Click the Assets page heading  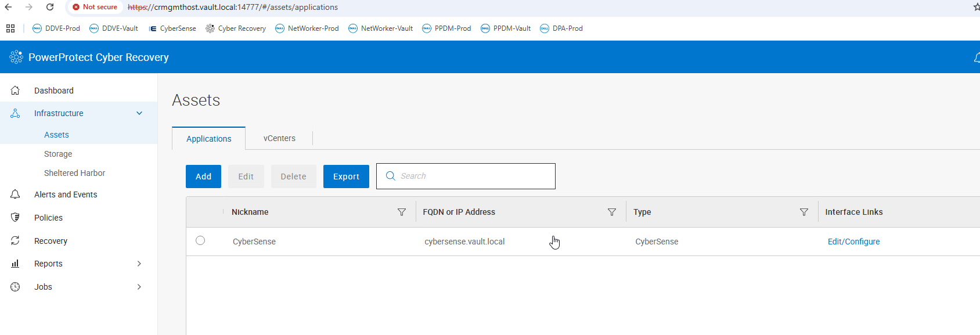pyautogui.click(x=196, y=100)
